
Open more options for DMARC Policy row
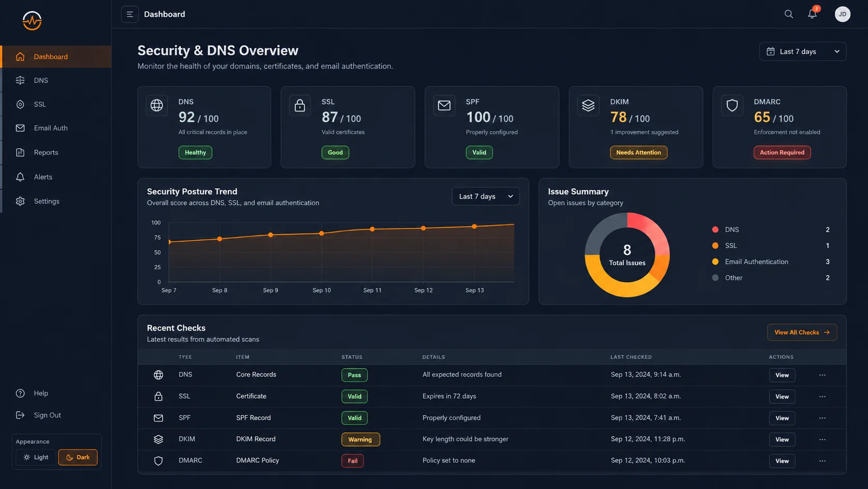[x=822, y=461]
